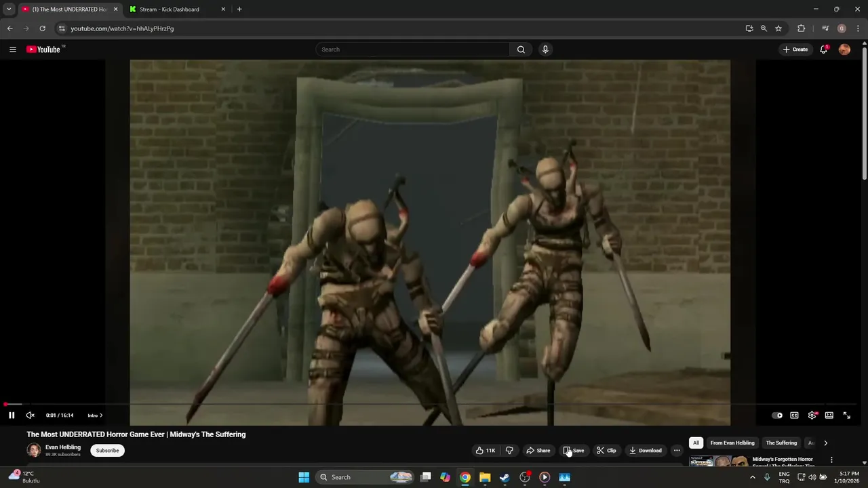Open Task View on the taskbar
Screen dimensions: 868x488
[x=426, y=477]
